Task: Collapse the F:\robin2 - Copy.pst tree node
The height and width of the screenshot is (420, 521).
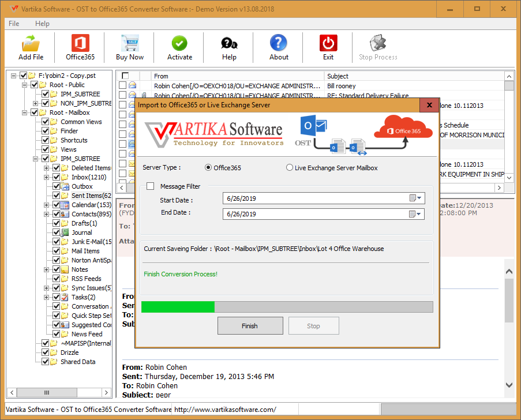Action: [14, 76]
